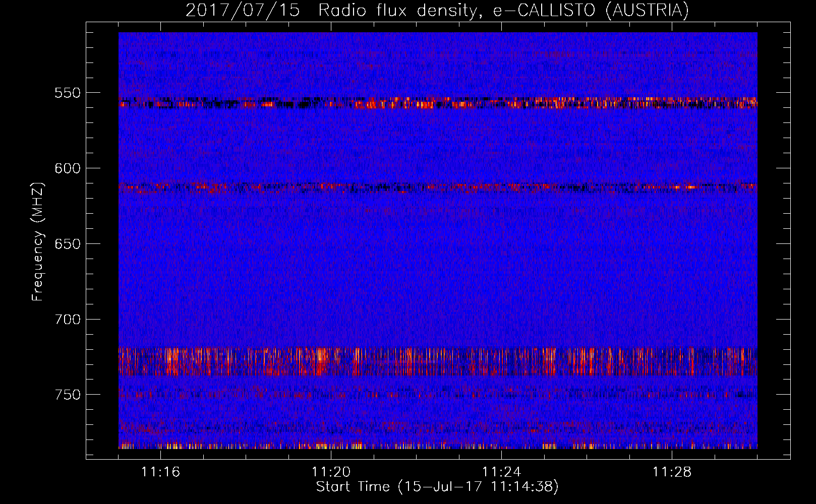
Task: Click the faint red band near 612 MHz
Action: (438, 187)
